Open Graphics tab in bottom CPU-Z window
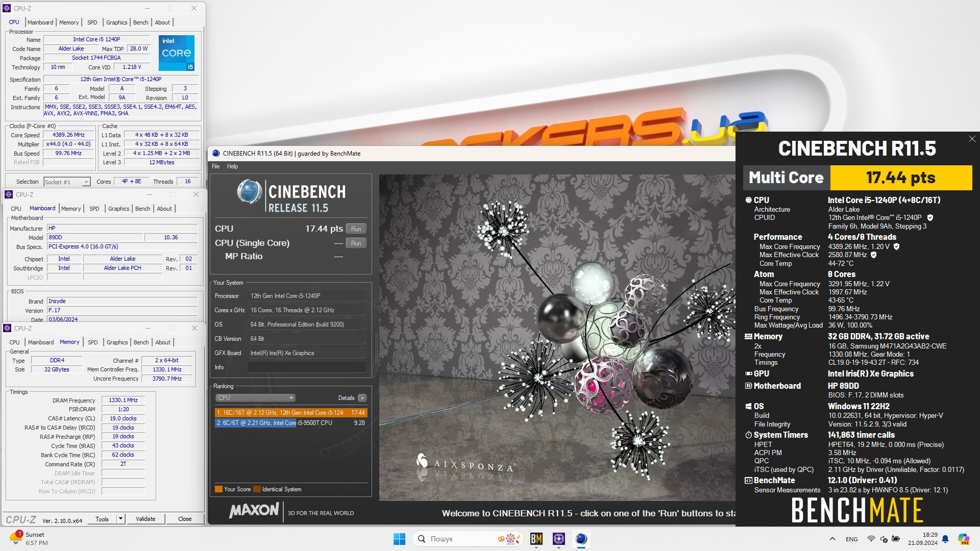Image resolution: width=980 pixels, height=551 pixels. (x=117, y=342)
